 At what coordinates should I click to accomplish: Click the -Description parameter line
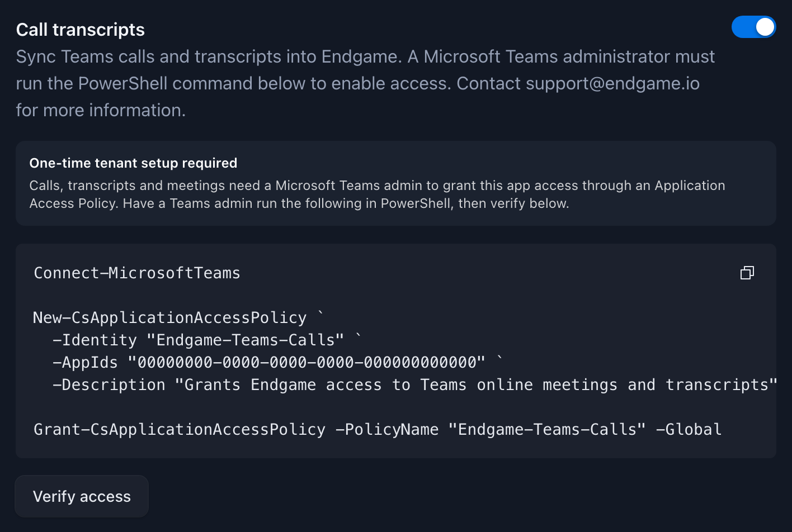414,384
